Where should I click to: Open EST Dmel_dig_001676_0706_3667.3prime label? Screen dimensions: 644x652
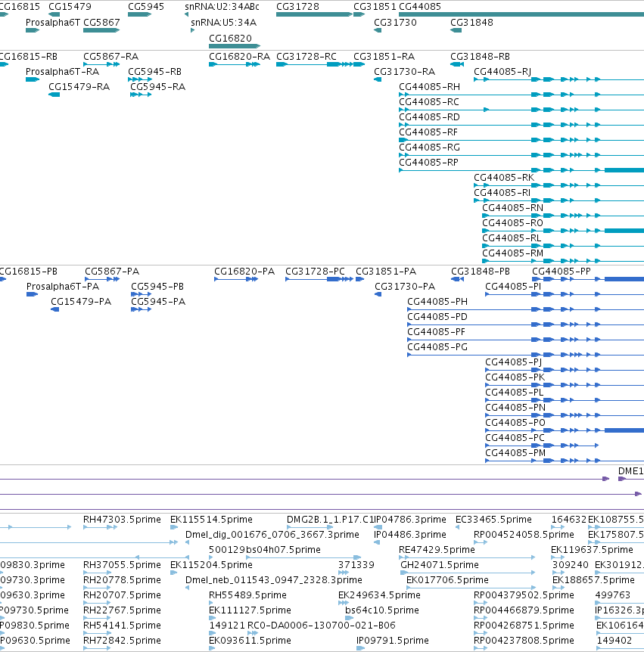point(272,534)
